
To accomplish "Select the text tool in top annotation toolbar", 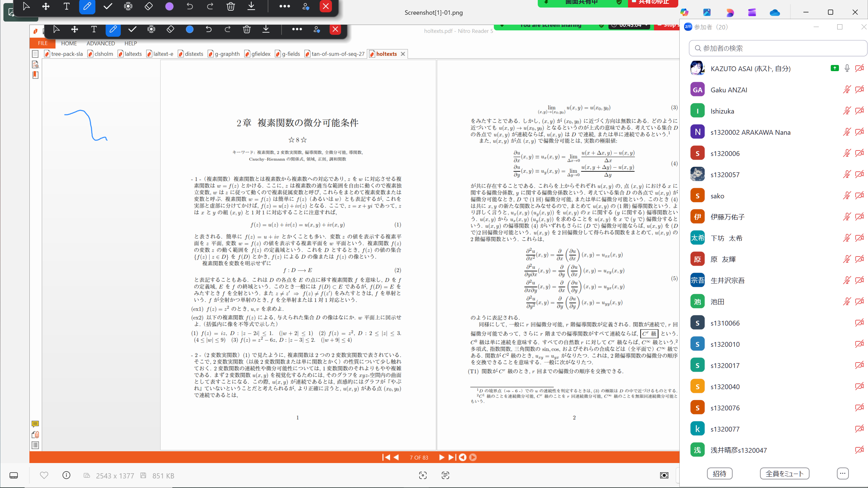I will click(66, 6).
